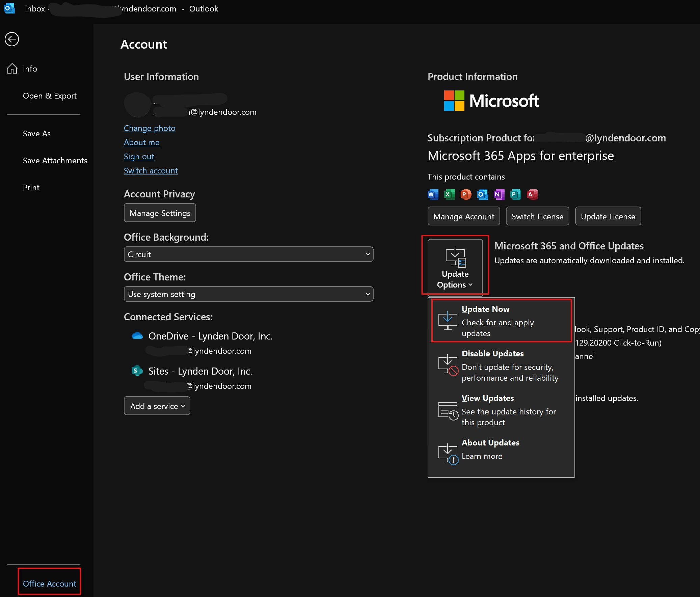Click the Connected Services heading

click(x=168, y=317)
